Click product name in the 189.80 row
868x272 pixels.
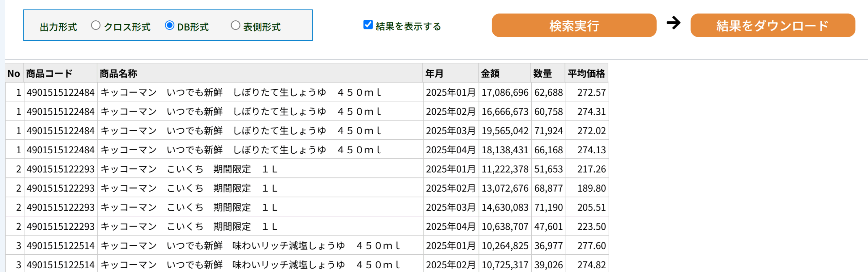(x=260, y=188)
